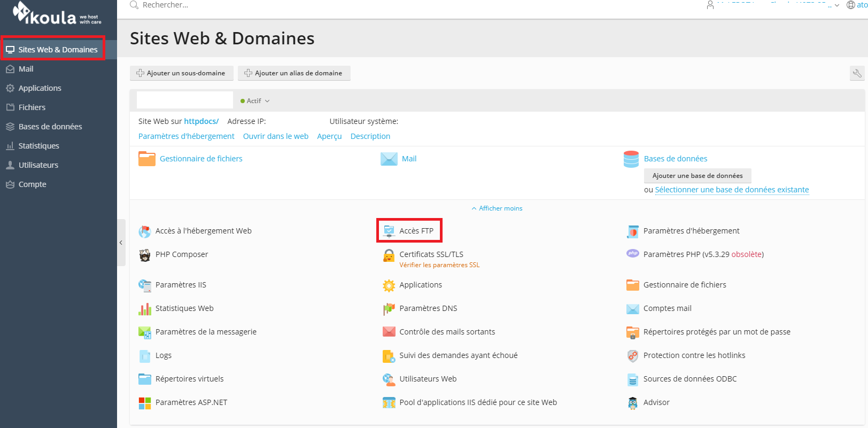Open the Certificats SSL/TLS lock icon
The height and width of the screenshot is (428, 868).
click(389, 255)
